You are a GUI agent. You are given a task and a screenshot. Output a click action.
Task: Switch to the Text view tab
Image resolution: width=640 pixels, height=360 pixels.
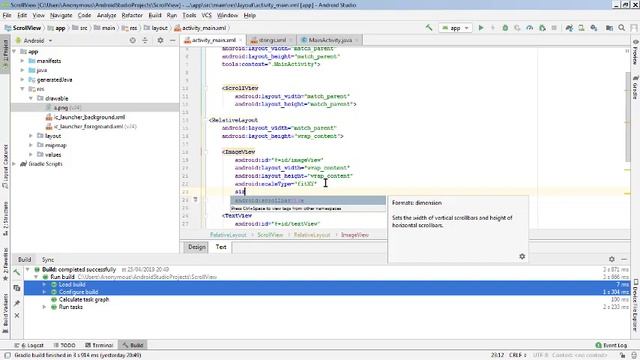(221, 247)
